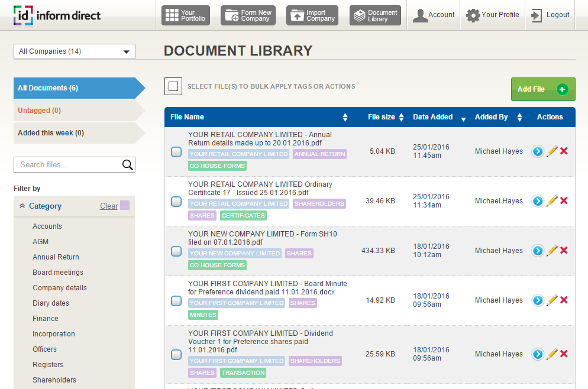Delete the Ordinary Certificate 17 file
Viewport: 588px width, 389px height.
[x=564, y=201]
